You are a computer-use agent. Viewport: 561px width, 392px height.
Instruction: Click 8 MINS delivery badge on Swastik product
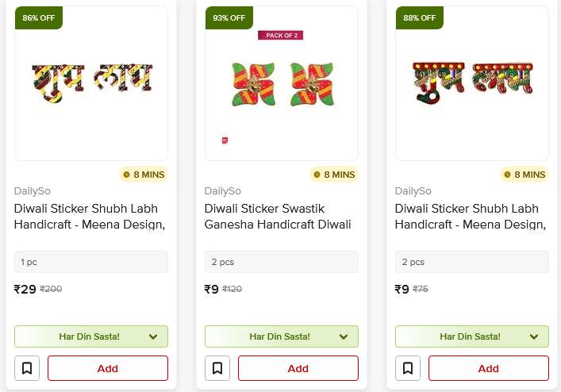point(333,175)
